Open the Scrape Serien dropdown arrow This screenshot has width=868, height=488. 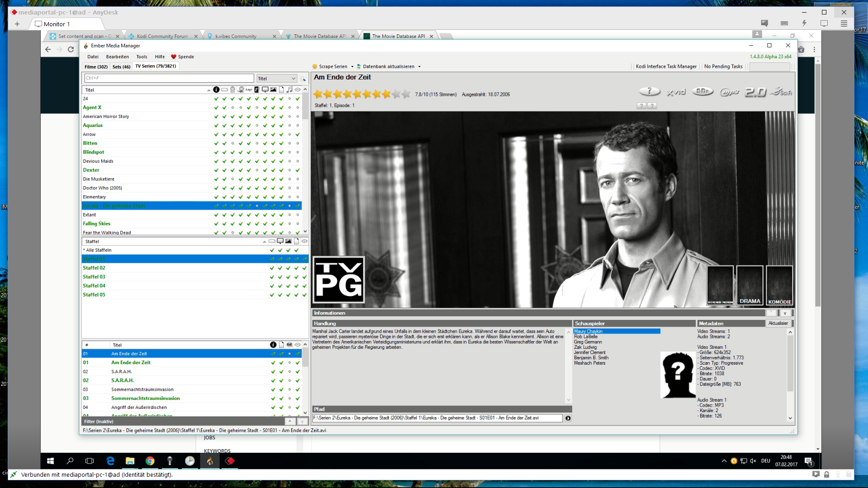point(352,66)
